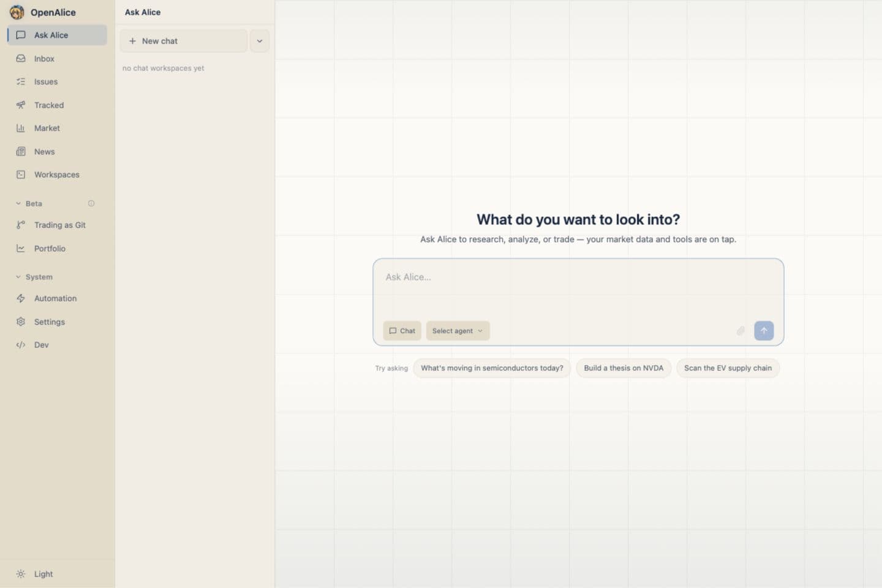Choose 'Scan the EV supply chain' suggestion
Screen dimensions: 882x588
click(x=728, y=368)
